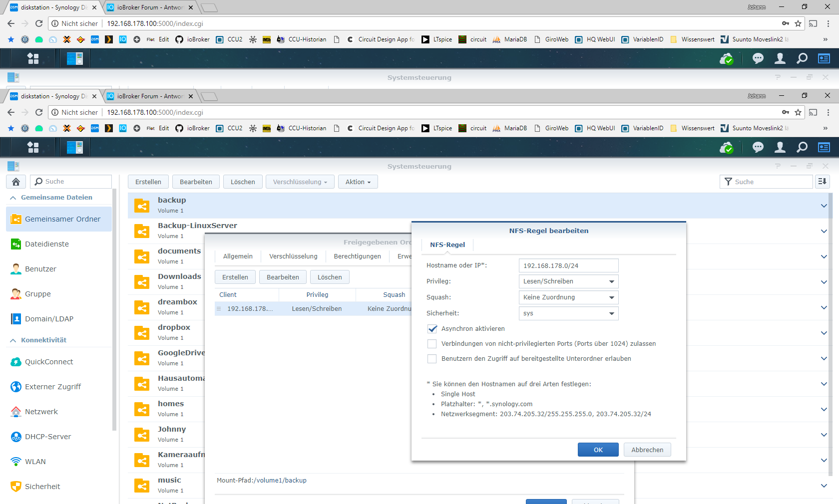Viewport: 839px width, 504px height.
Task: Click Erstellen in the shared folder toolbar
Action: [x=148, y=182]
